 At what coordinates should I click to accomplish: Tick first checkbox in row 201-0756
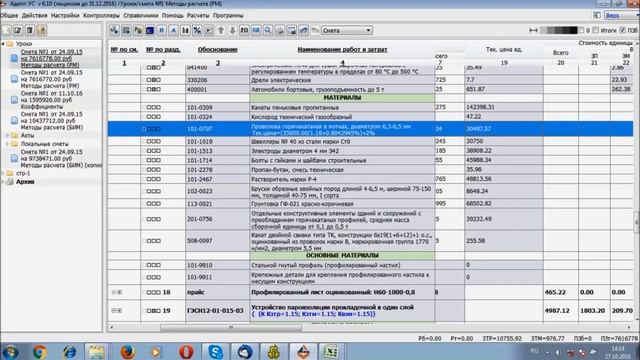pyautogui.click(x=149, y=219)
